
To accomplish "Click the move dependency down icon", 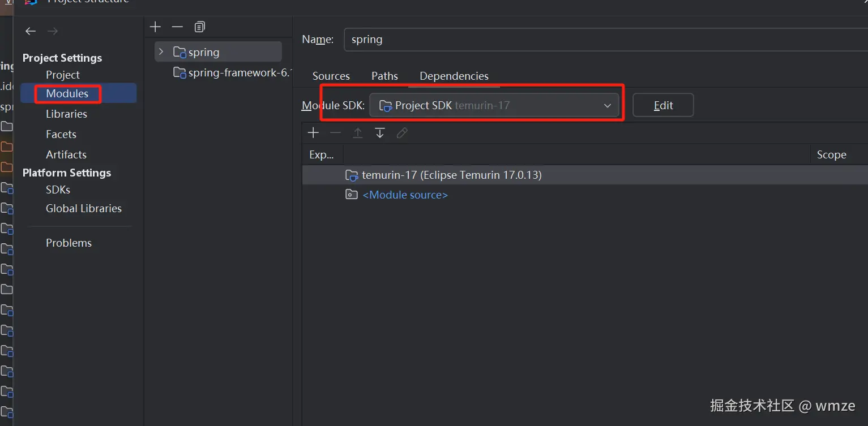I will pos(380,133).
